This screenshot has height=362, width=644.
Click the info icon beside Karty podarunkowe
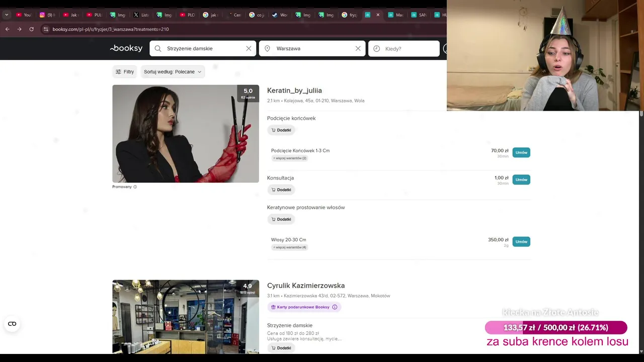335,307
